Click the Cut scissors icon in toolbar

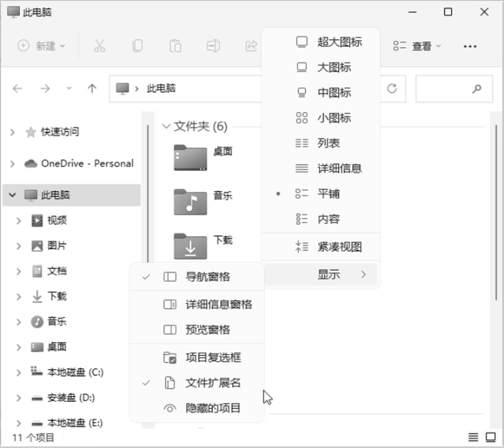(x=99, y=46)
